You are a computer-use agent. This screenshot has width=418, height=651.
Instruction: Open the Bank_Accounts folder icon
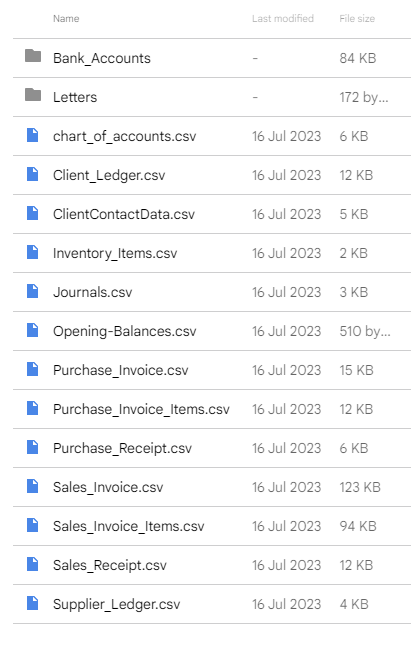tap(33, 56)
